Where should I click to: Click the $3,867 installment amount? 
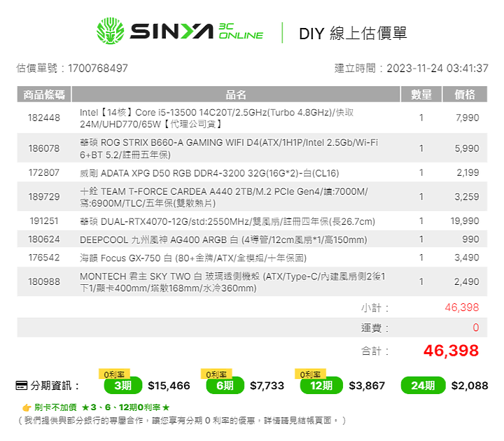(x=367, y=386)
